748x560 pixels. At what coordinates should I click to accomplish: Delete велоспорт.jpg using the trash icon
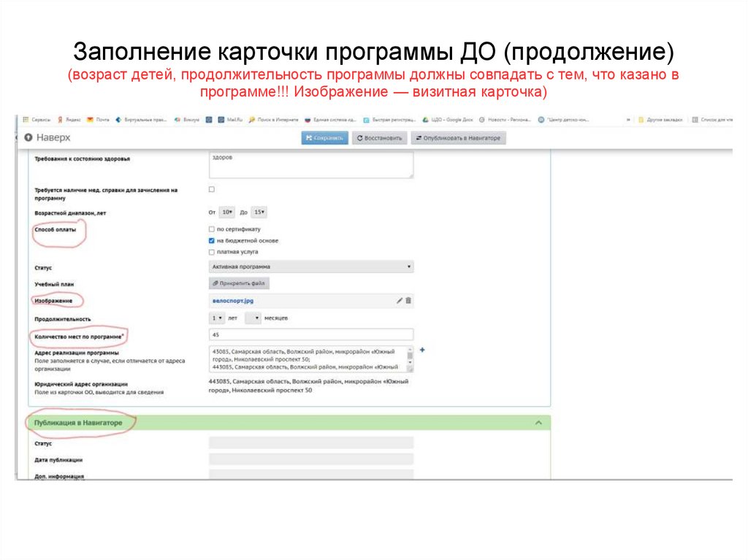[x=409, y=300]
